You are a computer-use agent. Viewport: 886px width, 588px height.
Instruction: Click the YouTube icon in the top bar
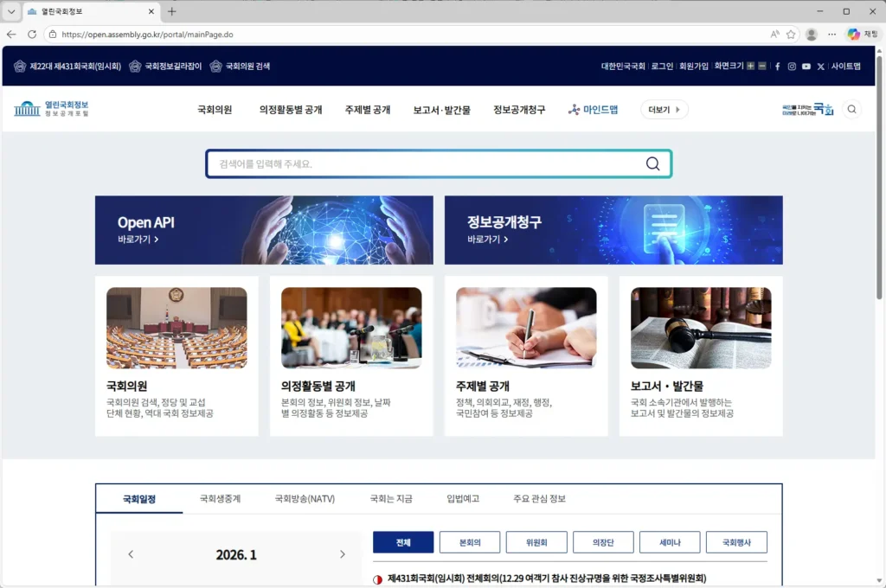click(x=806, y=67)
